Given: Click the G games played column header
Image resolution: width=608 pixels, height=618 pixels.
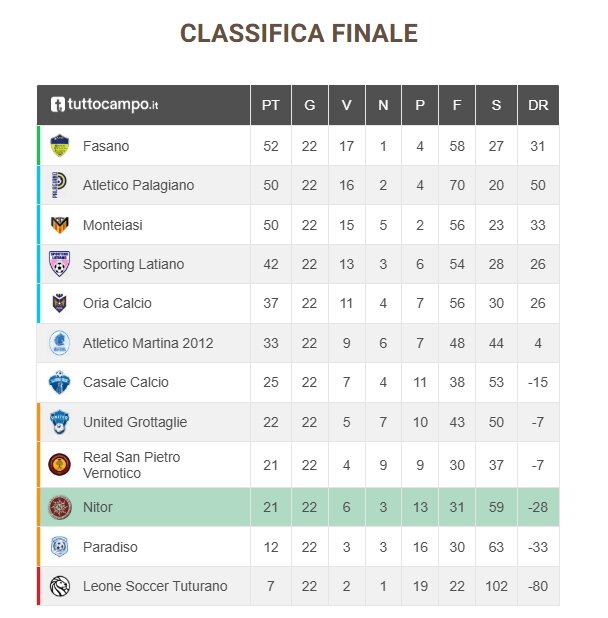Looking at the screenshot, I should pos(309,105).
